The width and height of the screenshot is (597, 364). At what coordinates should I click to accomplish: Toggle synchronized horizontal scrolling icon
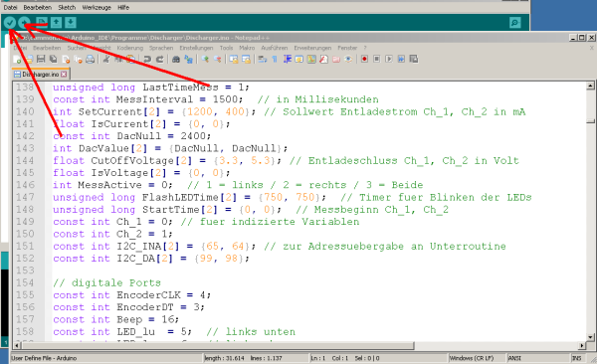point(246,59)
